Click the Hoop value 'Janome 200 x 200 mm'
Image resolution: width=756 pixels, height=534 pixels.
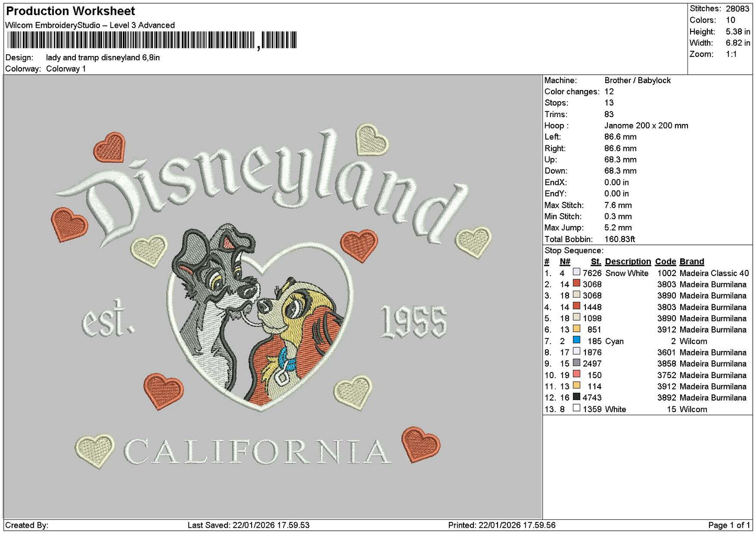tap(646, 126)
